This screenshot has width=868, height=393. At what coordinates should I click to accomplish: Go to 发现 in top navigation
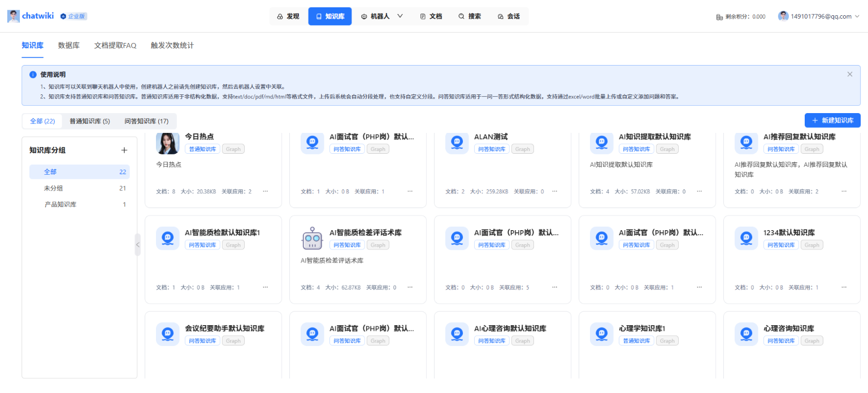tap(288, 16)
